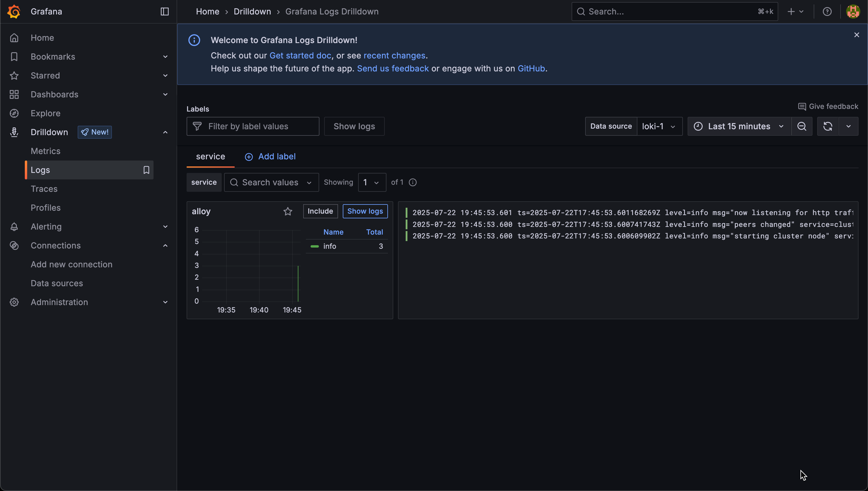This screenshot has width=868, height=491.
Task: Click the info icon next to 'of 1'
Action: pos(412,182)
